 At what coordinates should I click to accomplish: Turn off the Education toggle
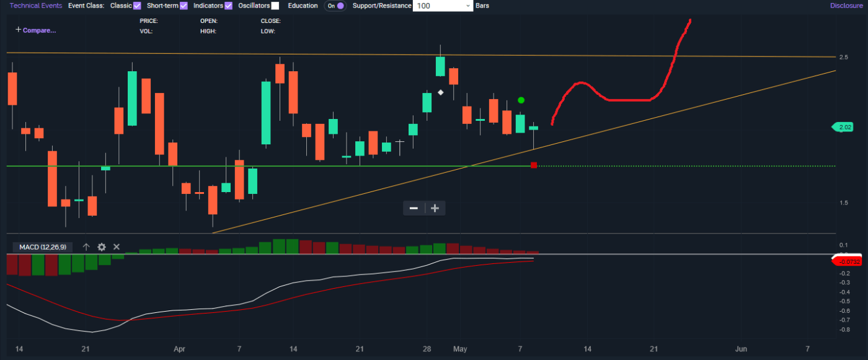tap(336, 6)
